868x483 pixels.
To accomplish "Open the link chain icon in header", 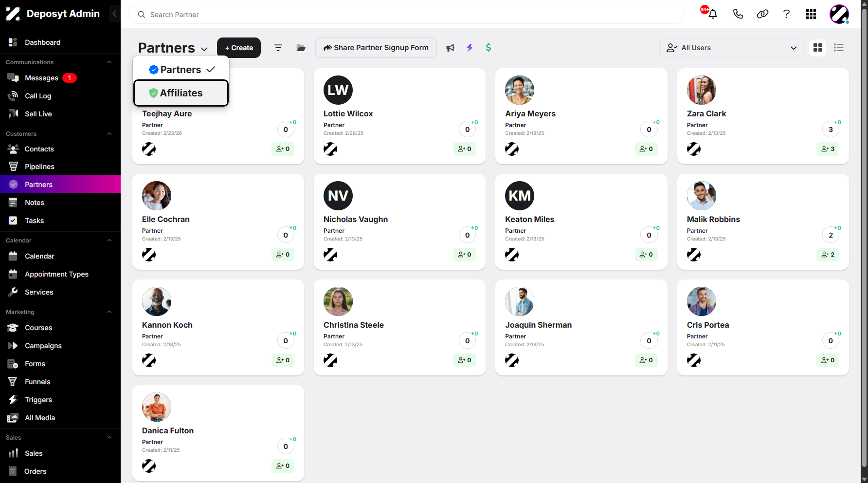I will tap(762, 14).
